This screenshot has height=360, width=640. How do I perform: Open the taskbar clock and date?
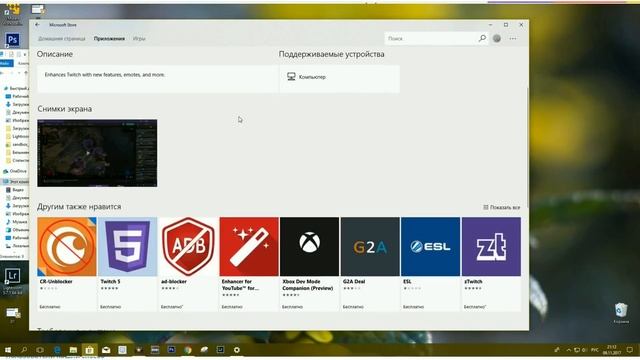point(611,350)
